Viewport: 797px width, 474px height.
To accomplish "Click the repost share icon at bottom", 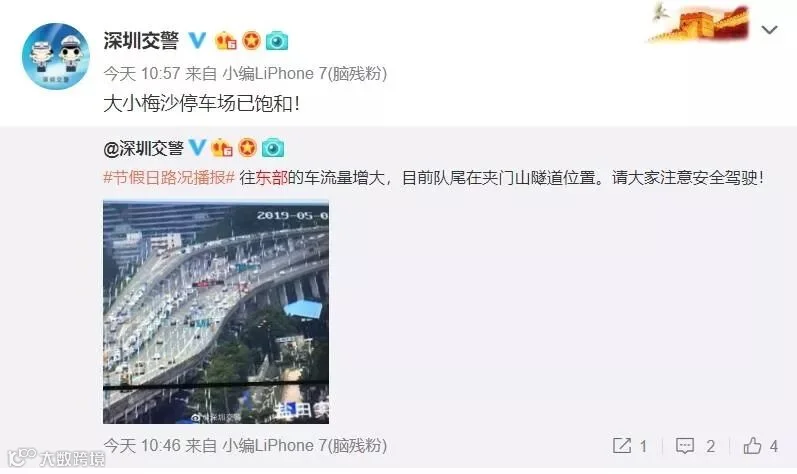I will (x=622, y=446).
